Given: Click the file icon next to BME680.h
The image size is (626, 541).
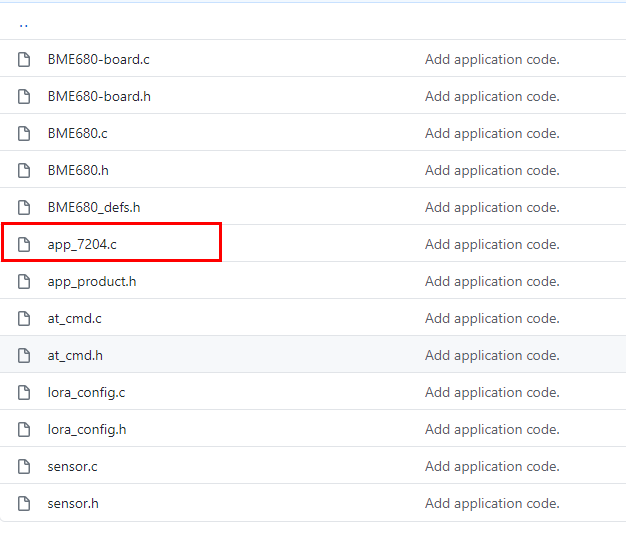Looking at the screenshot, I should 24,171.
